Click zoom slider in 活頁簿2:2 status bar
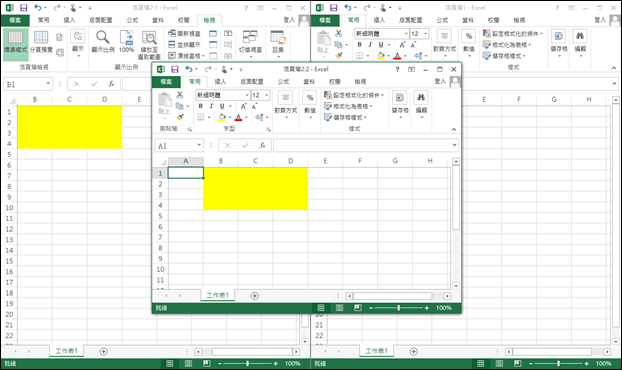Viewport: 622px width, 370px height. click(399, 308)
